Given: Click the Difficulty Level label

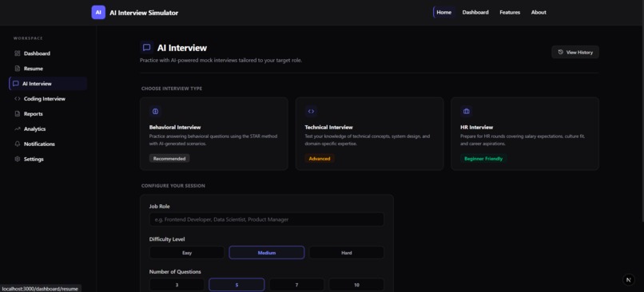Looking at the screenshot, I should pos(167,239).
